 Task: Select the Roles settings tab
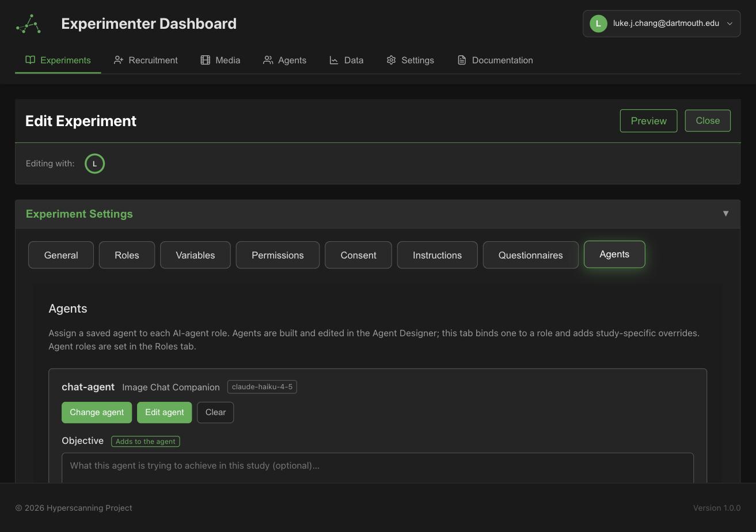click(127, 255)
